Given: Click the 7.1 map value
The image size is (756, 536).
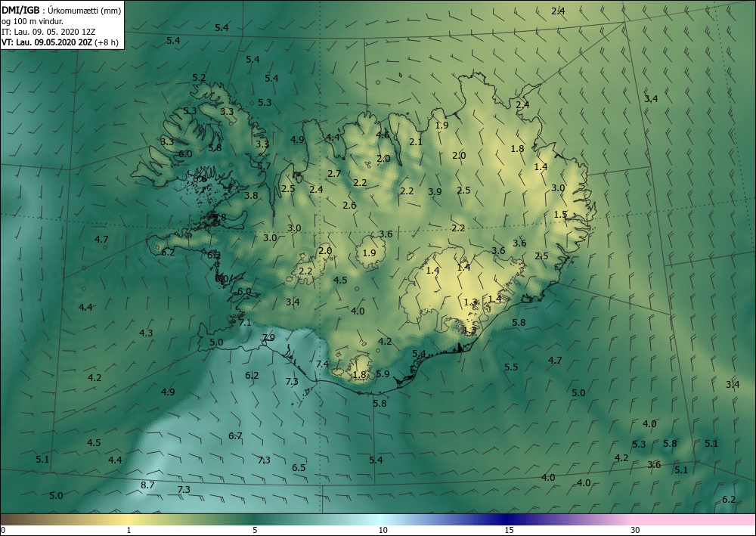Looking at the screenshot, I should click(x=245, y=323).
